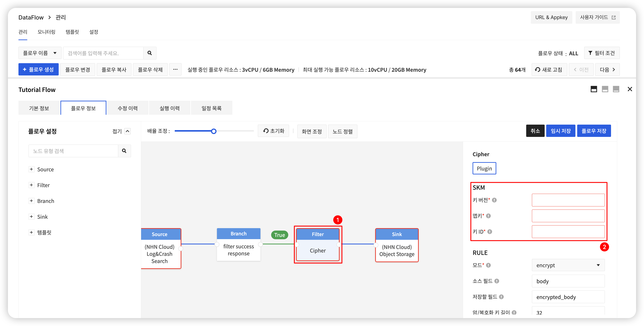The width and height of the screenshot is (644, 326).
Task: Click the 배율 조정 zoom slider handle
Action: pos(213,131)
